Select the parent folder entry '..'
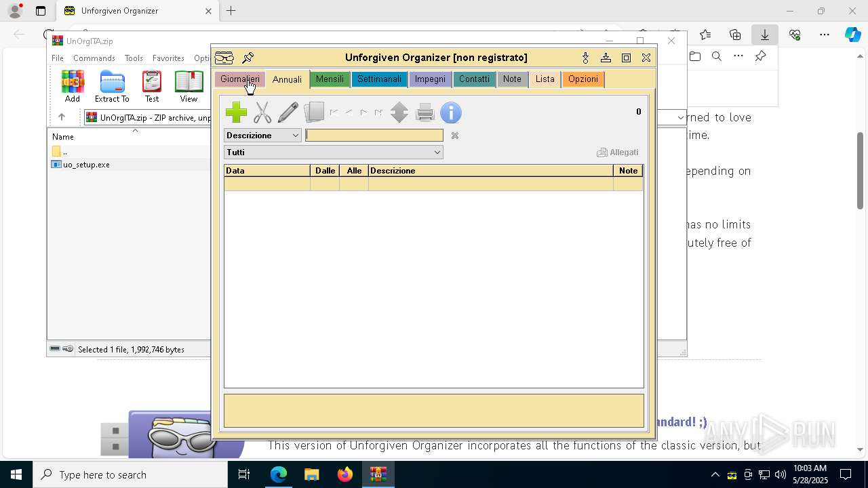Viewport: 868px width, 488px height. [64, 152]
